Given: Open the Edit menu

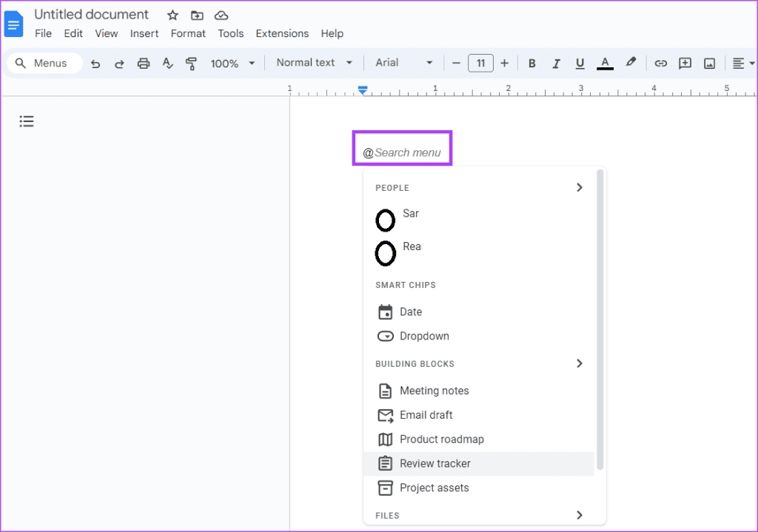Looking at the screenshot, I should coord(73,33).
